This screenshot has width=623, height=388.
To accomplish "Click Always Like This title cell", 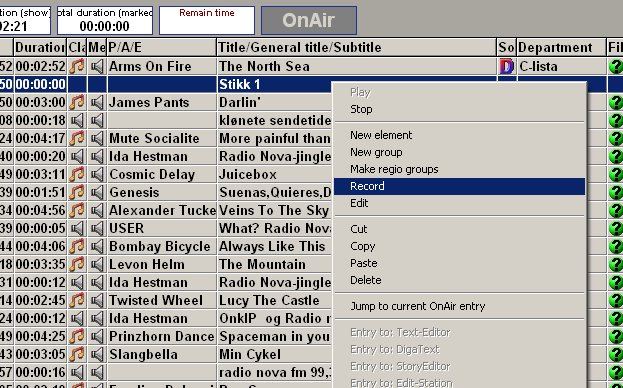I will click(274, 246).
